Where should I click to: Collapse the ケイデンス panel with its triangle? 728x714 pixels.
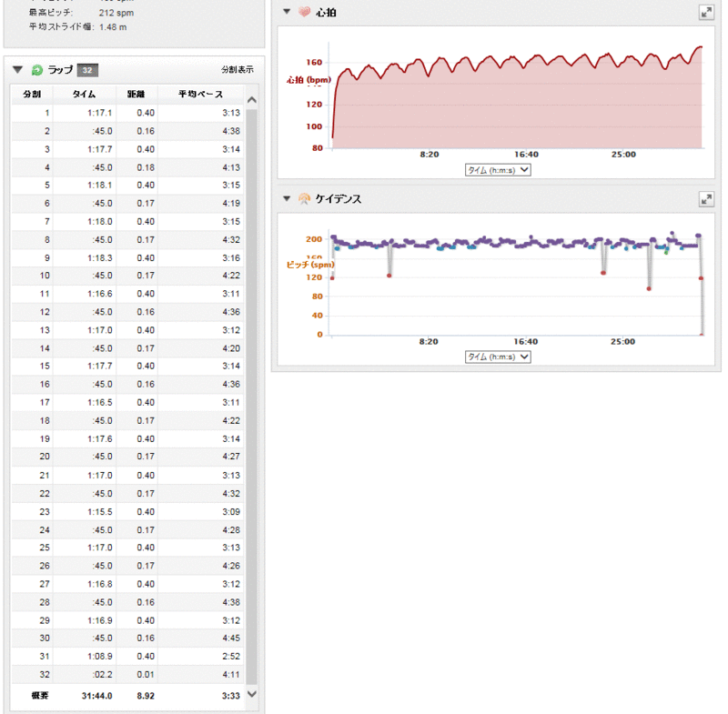287,198
